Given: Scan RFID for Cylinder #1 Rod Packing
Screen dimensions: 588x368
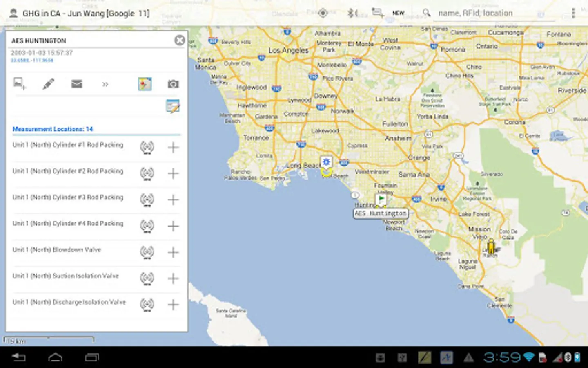Looking at the screenshot, I should (147, 147).
